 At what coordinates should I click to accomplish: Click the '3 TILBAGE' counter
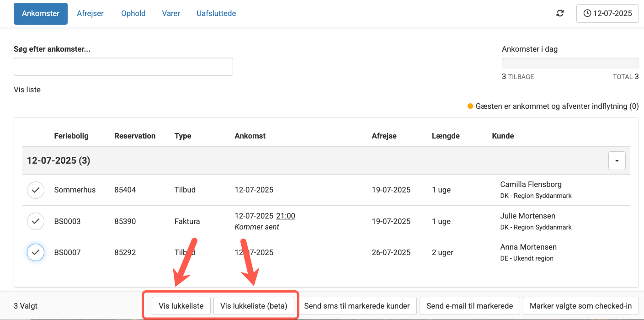pyautogui.click(x=518, y=77)
